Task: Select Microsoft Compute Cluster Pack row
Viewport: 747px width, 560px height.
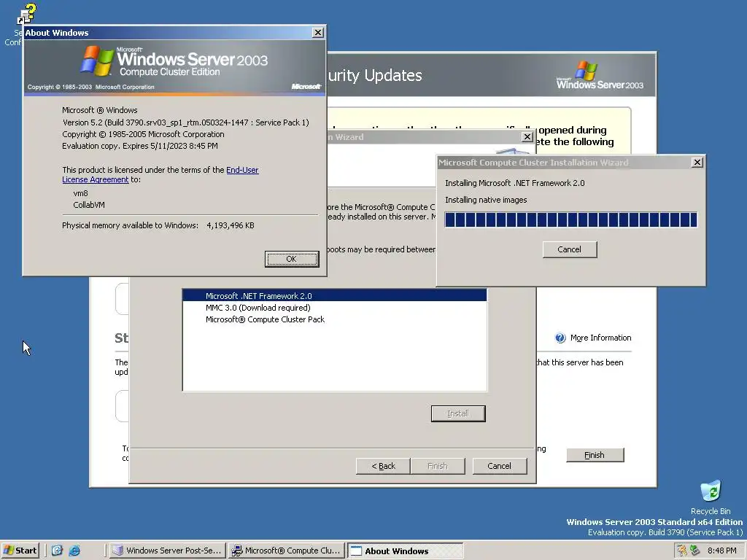Action: pos(334,319)
